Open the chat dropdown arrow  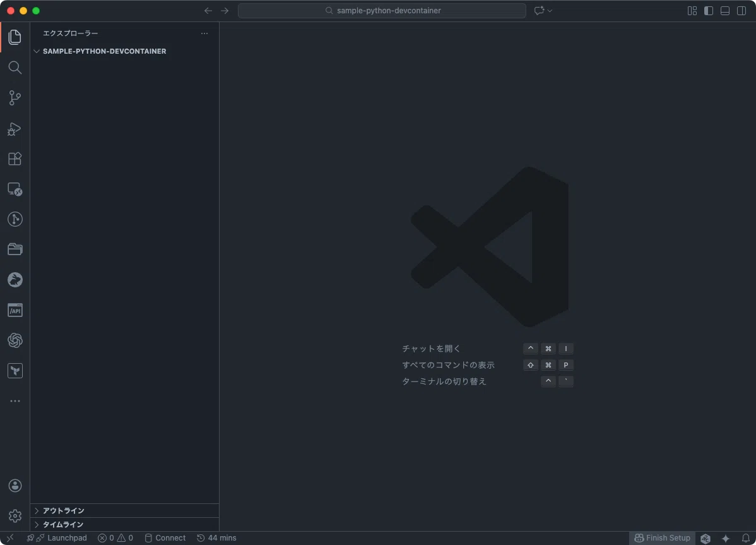(x=550, y=11)
